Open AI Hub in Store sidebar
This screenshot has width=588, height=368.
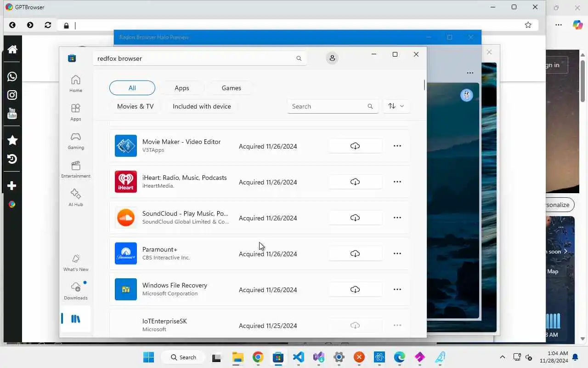click(x=76, y=198)
